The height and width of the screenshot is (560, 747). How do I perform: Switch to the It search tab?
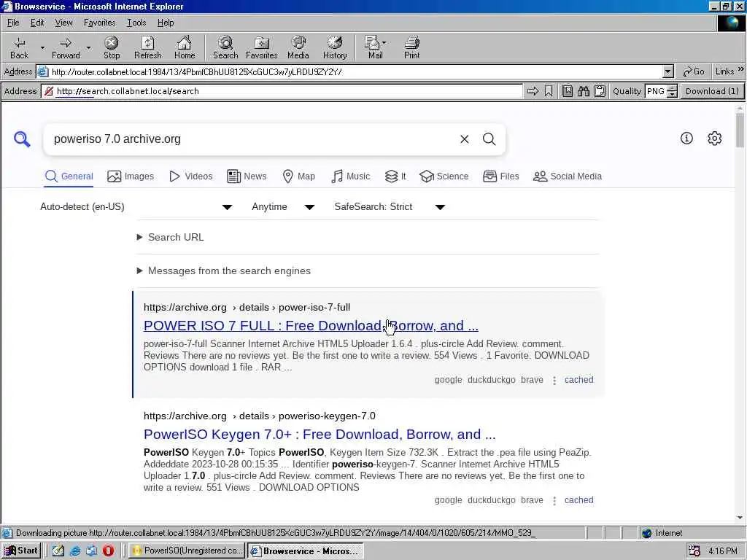point(395,176)
